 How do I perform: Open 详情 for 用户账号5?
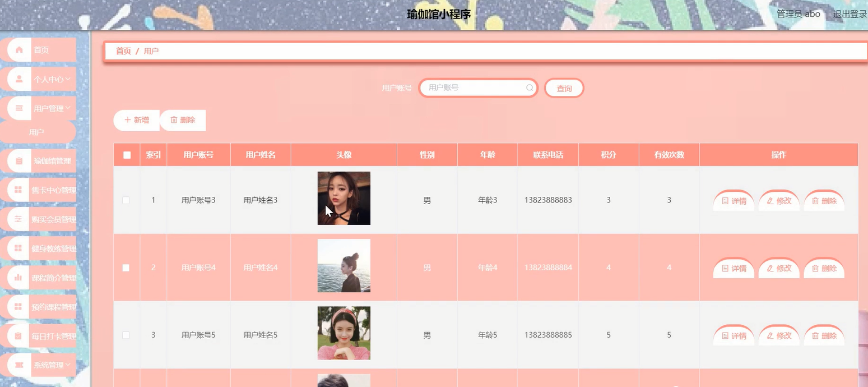734,335
